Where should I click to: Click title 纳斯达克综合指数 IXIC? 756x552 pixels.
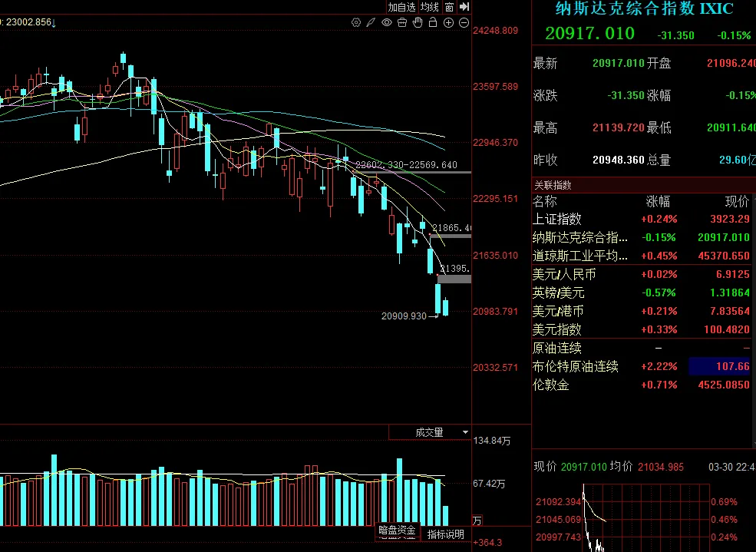pos(644,8)
